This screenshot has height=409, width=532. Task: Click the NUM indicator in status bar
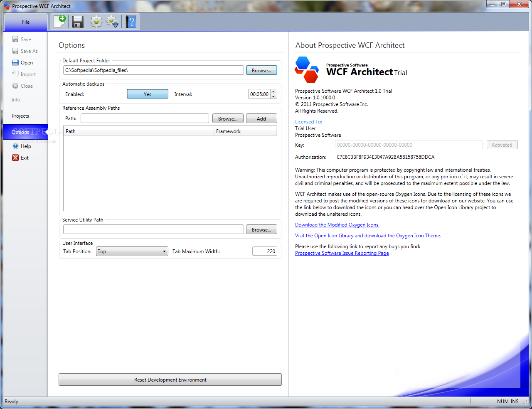click(x=502, y=402)
